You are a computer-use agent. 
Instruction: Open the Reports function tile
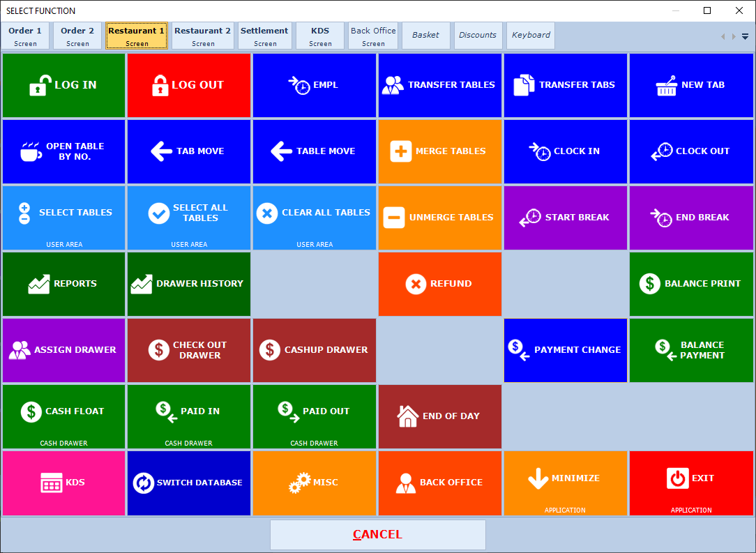pyautogui.click(x=63, y=284)
